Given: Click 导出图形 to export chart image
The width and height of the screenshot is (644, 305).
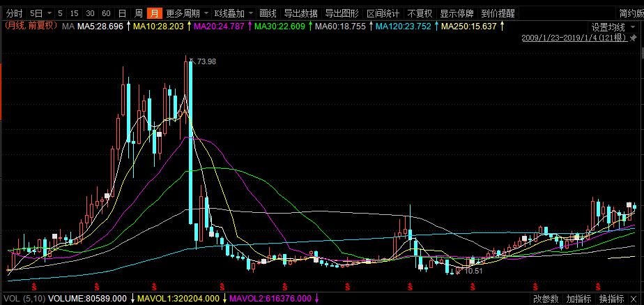Looking at the screenshot, I should pos(342,13).
